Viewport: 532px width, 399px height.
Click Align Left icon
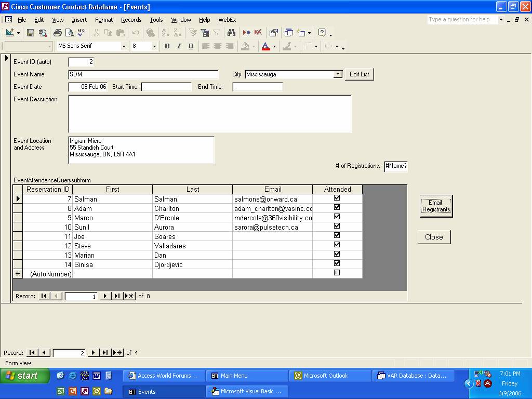point(206,46)
